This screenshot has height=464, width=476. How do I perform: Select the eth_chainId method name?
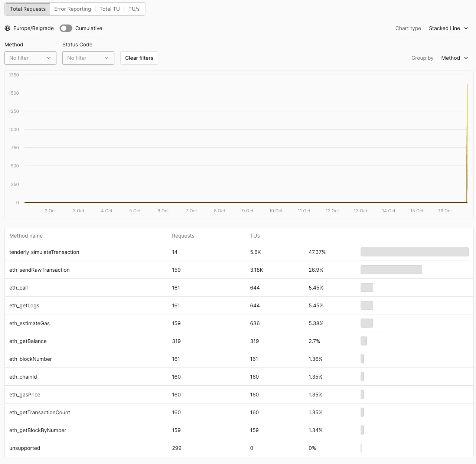click(23, 377)
